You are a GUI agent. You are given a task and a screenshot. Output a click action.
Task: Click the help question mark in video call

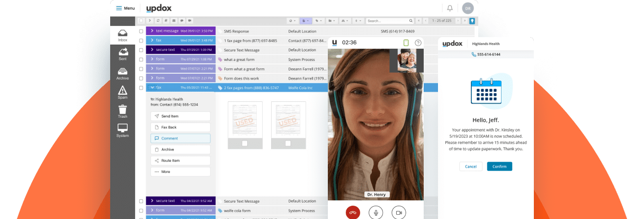(418, 42)
